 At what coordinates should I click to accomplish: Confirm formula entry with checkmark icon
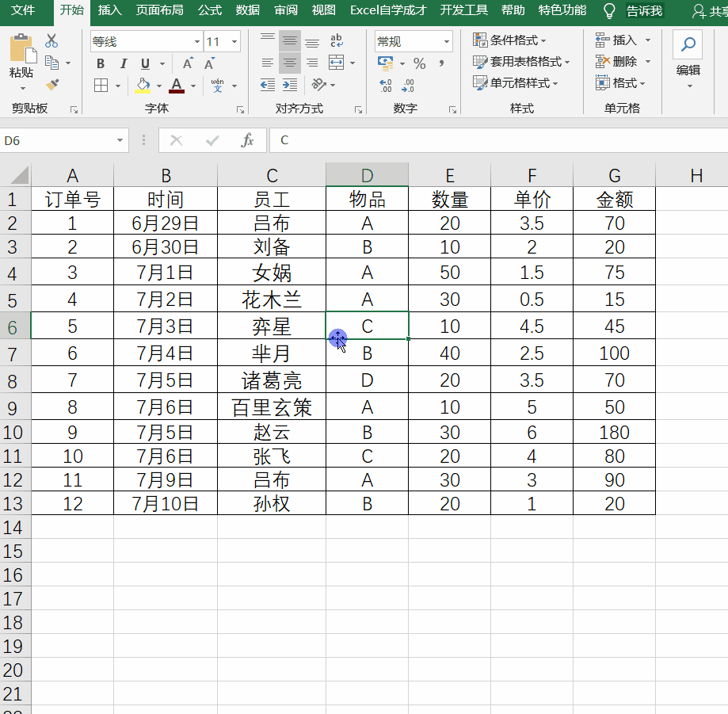click(212, 140)
